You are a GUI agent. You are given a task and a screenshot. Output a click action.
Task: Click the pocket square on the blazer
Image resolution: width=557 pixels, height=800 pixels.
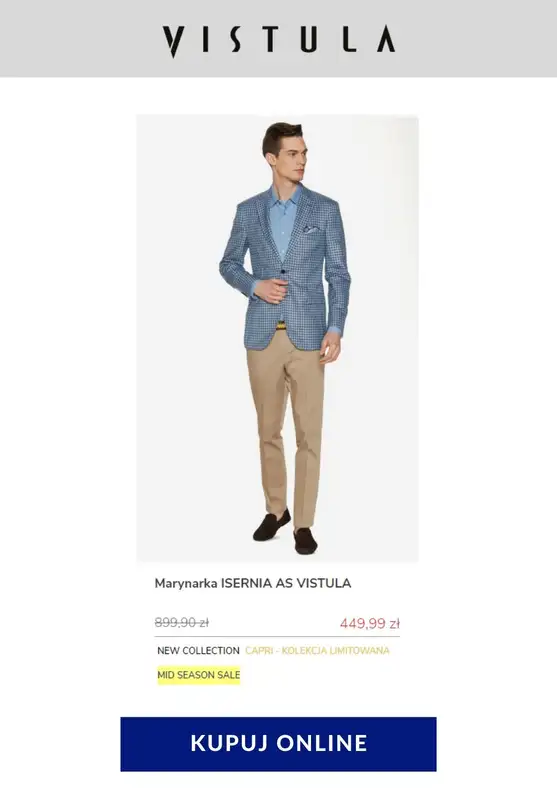tap(311, 229)
